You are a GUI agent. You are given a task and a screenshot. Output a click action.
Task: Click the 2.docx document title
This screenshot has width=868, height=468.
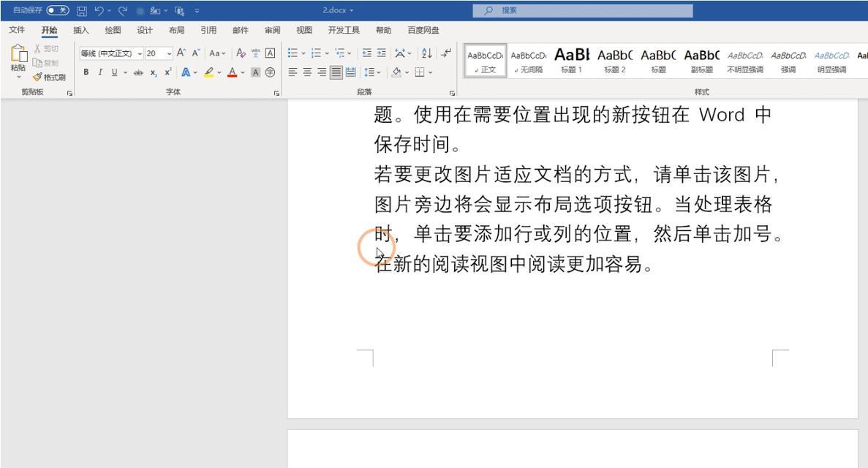click(334, 10)
